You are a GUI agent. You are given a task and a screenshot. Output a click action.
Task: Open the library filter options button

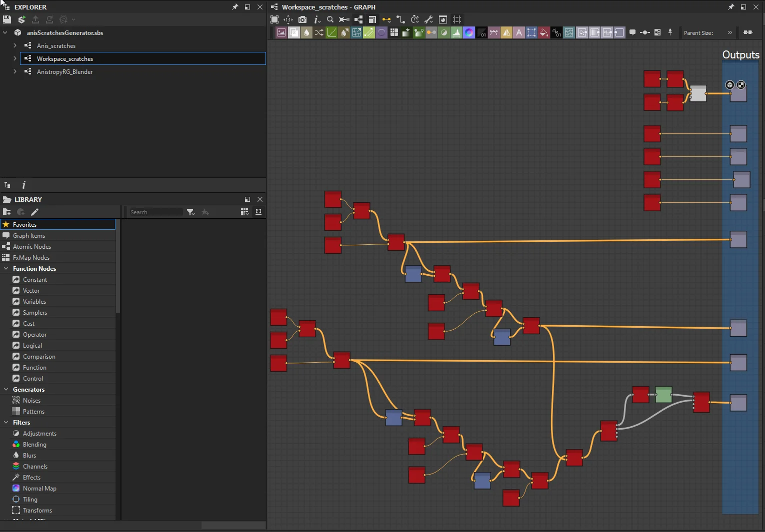pos(190,212)
